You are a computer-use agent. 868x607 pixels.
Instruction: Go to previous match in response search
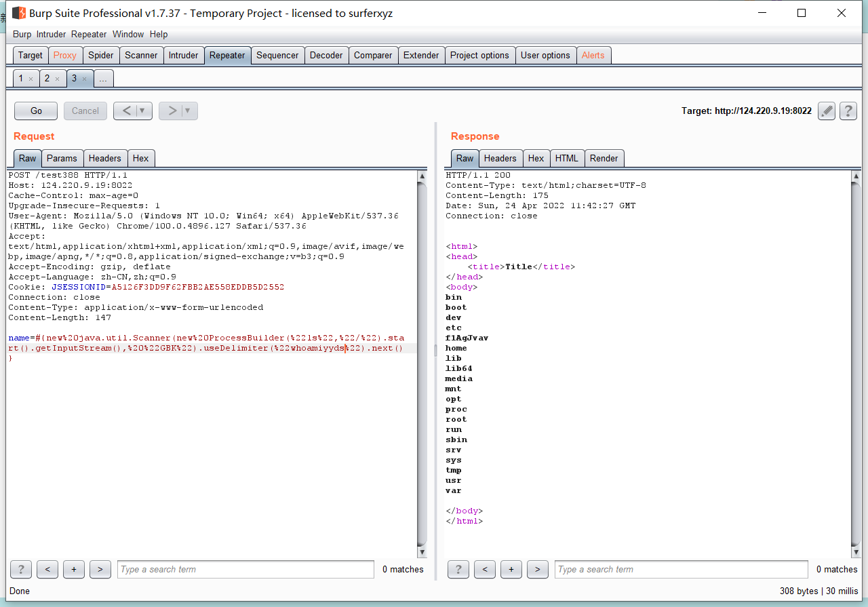tap(485, 570)
